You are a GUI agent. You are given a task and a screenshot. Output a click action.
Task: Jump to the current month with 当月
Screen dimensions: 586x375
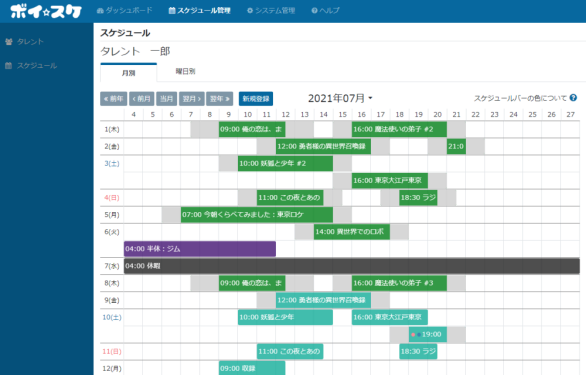pos(166,99)
